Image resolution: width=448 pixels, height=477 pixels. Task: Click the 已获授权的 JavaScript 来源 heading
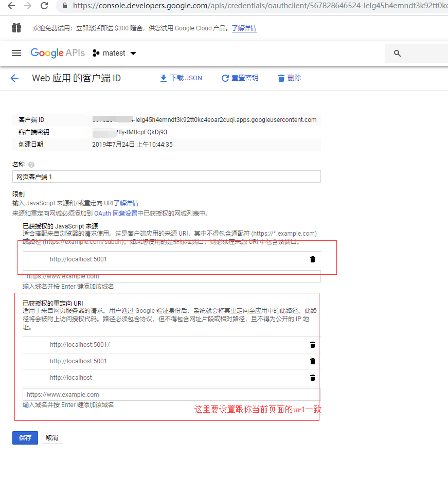[60, 226]
